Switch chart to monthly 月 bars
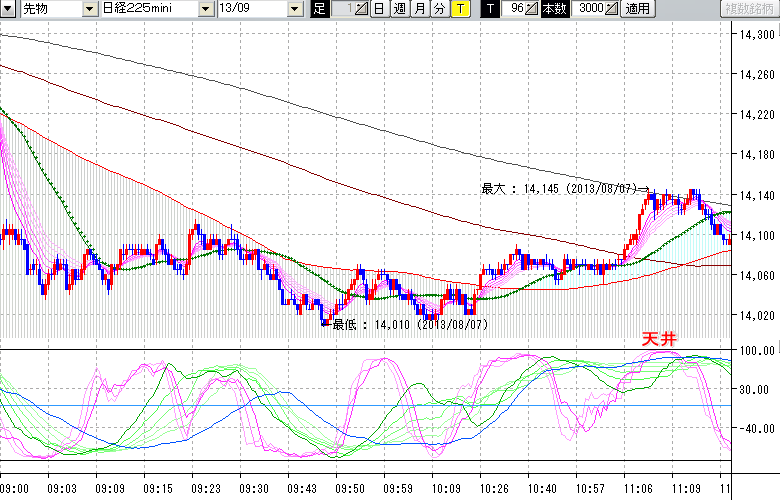This screenshot has height=500, width=780. [419, 9]
